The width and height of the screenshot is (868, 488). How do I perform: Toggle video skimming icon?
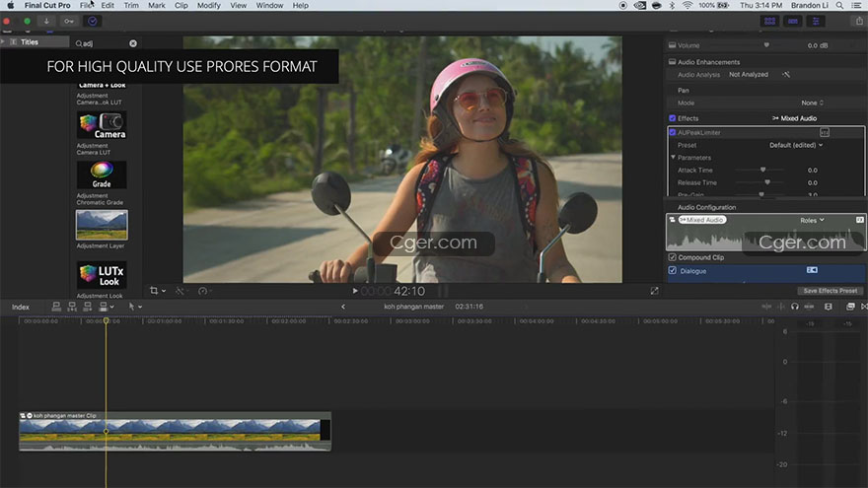[x=766, y=307]
